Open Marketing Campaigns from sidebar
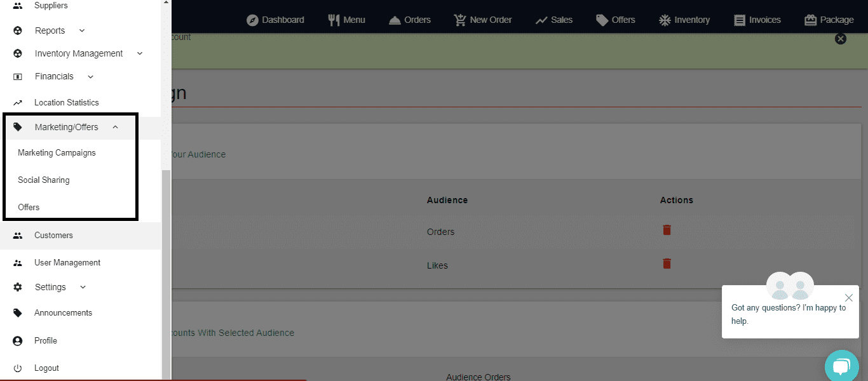Image resolution: width=868 pixels, height=381 pixels. point(57,153)
